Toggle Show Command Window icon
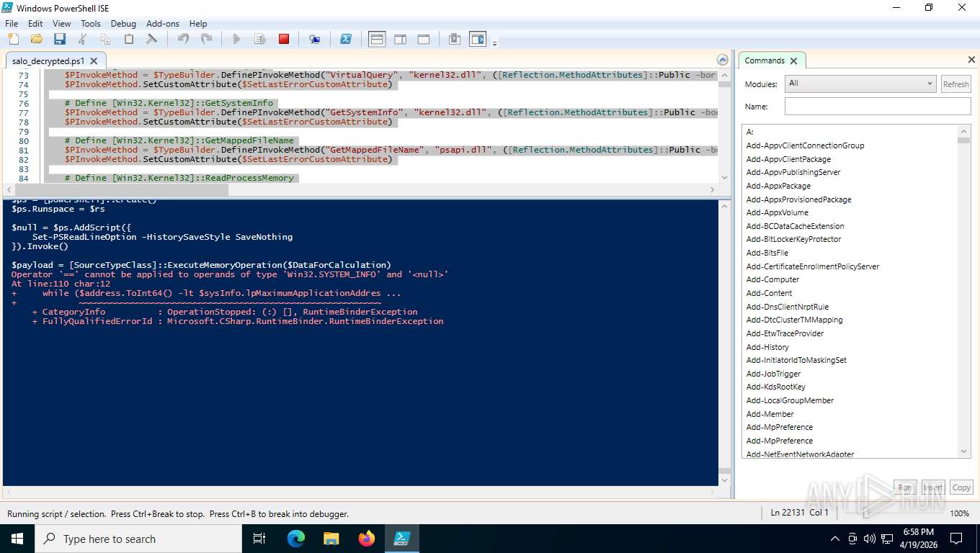980x553 pixels. click(x=455, y=39)
